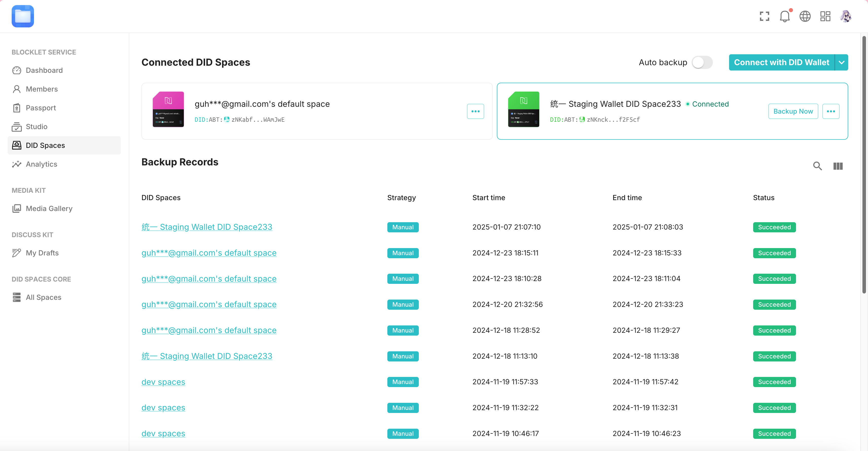The width and height of the screenshot is (868, 451).
Task: Open more options for Staging Wallet space
Action: (830, 111)
